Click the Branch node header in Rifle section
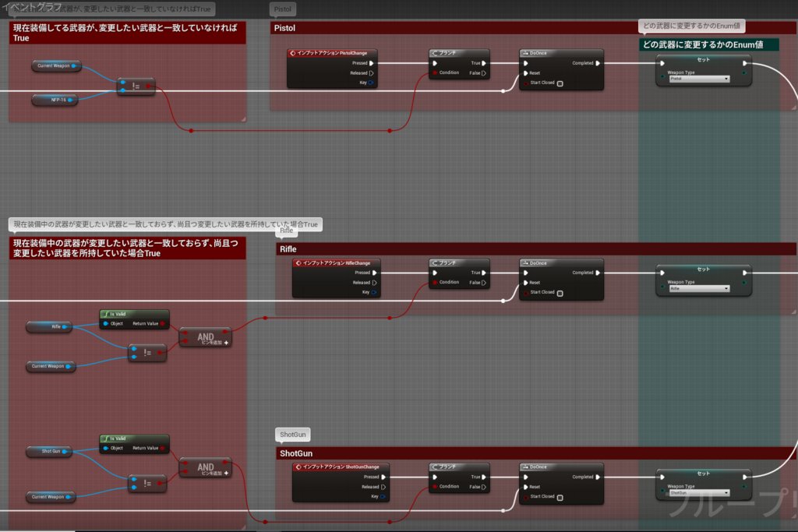798x532 pixels. tap(459, 263)
